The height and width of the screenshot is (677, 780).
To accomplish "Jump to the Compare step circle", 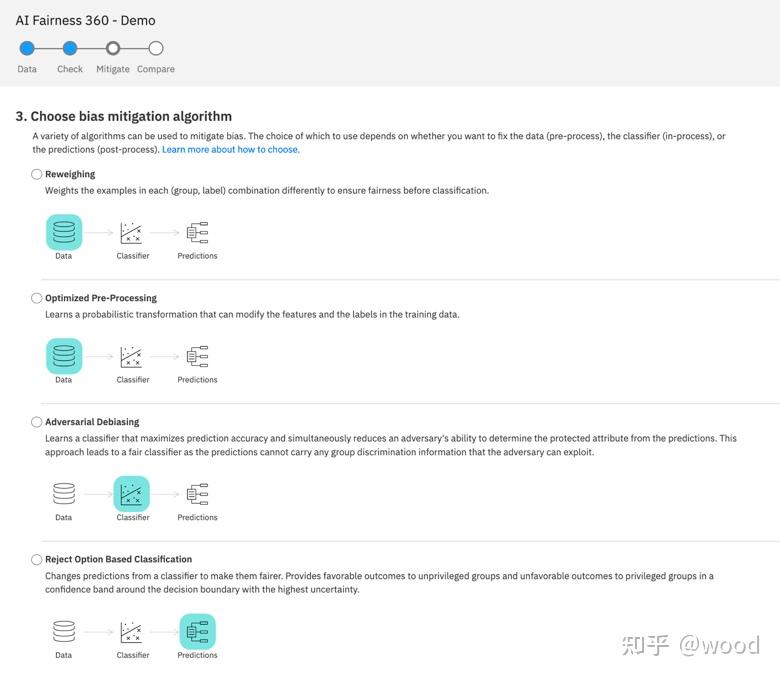I will (156, 48).
